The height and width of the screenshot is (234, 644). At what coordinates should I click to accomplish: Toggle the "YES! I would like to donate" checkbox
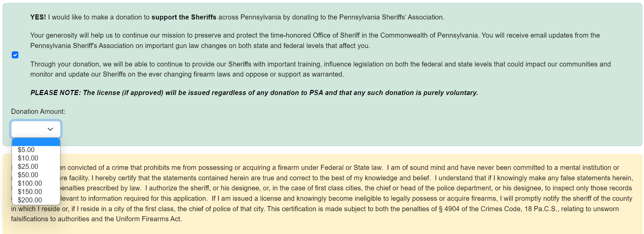pos(15,55)
